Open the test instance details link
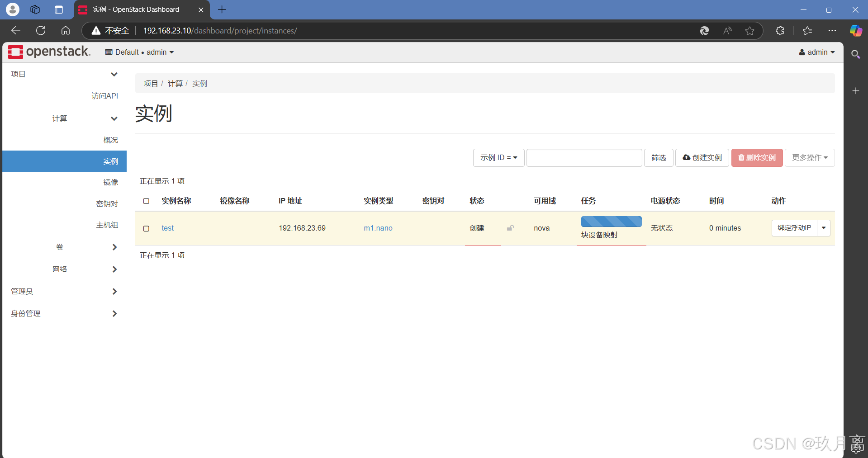868x458 pixels. pos(167,228)
